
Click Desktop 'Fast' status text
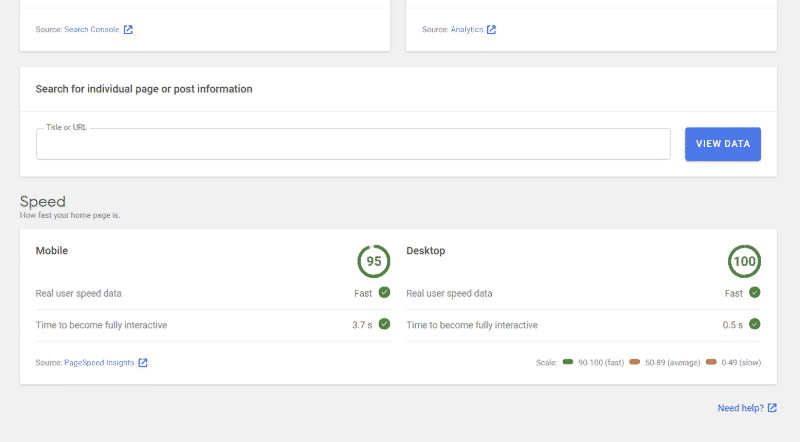[x=734, y=293]
